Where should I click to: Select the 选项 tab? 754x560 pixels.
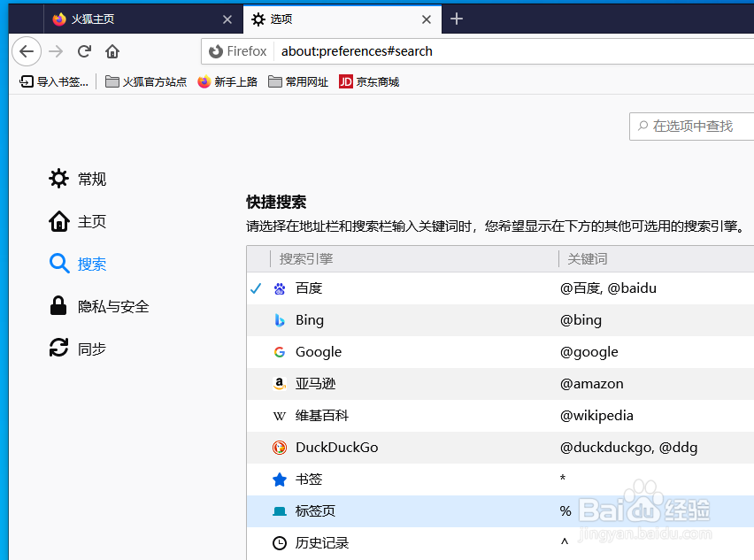point(342,19)
